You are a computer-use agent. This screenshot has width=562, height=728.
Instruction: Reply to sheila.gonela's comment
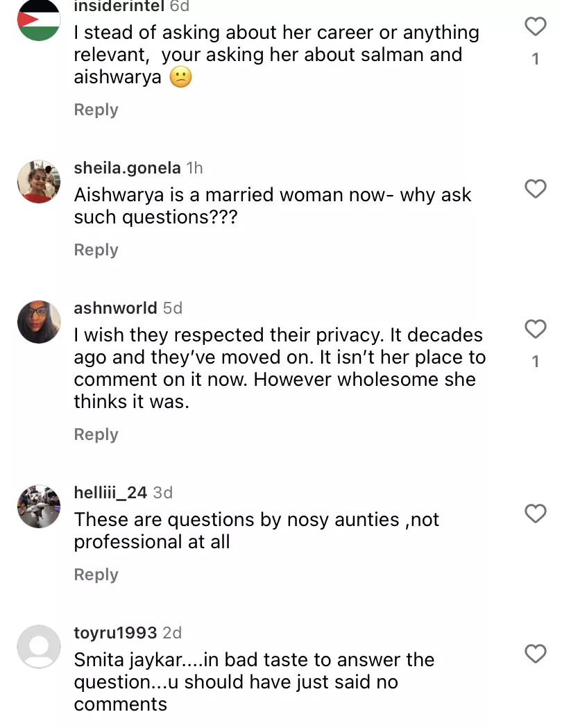point(96,250)
